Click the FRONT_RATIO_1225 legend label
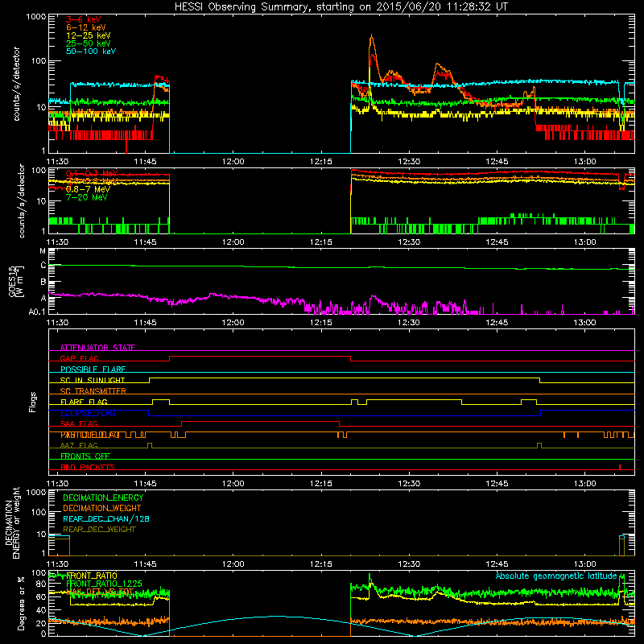 (104, 584)
